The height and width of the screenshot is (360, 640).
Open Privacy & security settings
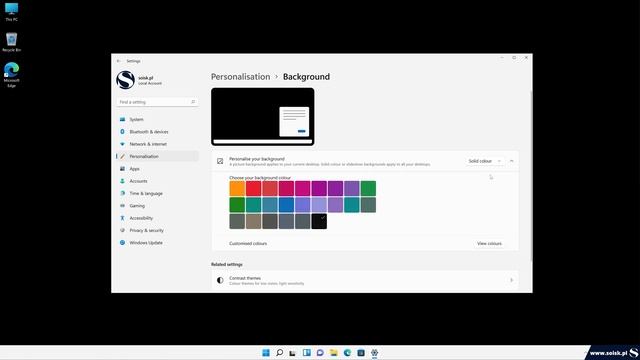pos(157,230)
